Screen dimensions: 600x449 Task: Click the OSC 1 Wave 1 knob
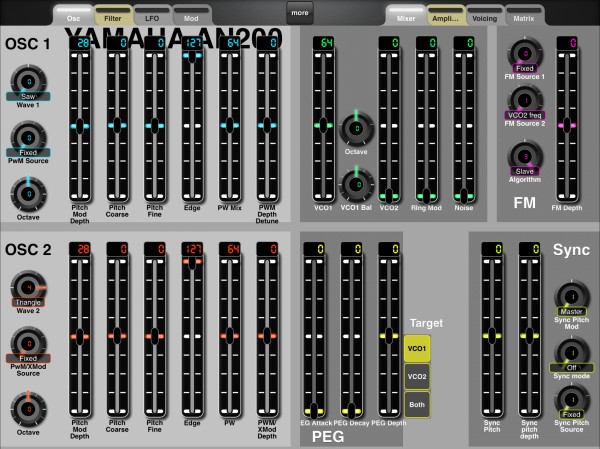click(28, 82)
